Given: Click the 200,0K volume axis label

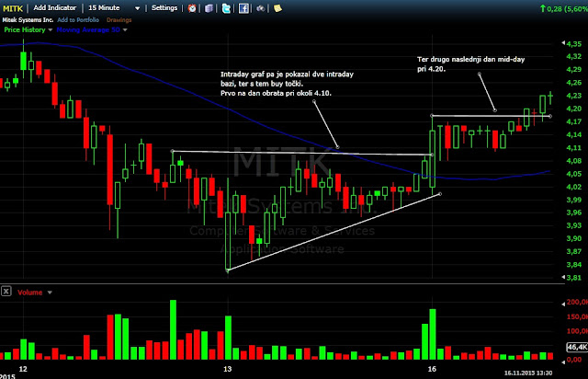Looking at the screenshot, I should coord(577,302).
